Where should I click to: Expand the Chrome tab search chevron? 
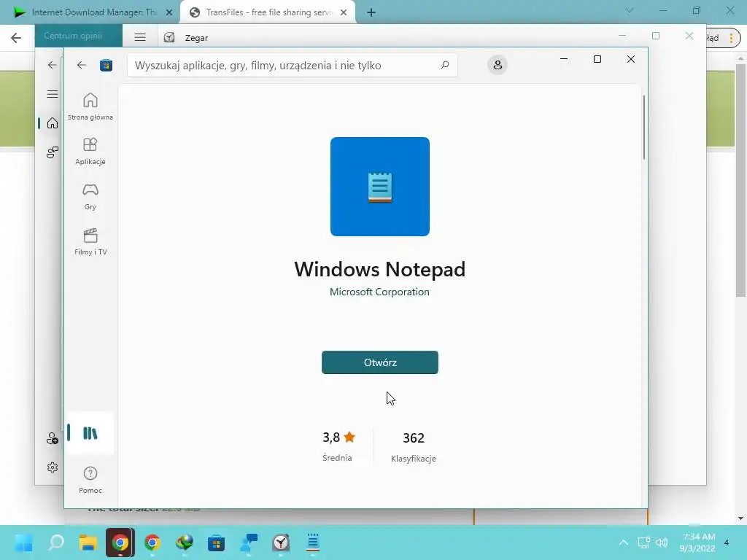630,10
